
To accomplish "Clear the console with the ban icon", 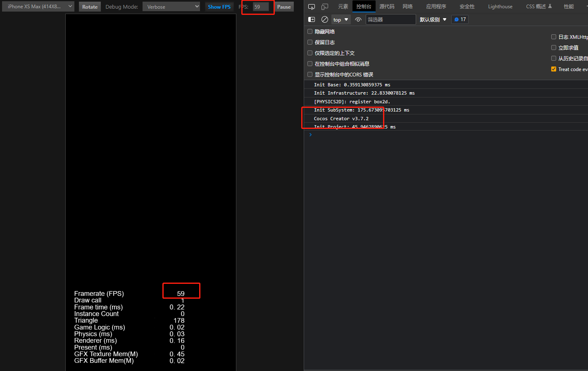I will (325, 19).
